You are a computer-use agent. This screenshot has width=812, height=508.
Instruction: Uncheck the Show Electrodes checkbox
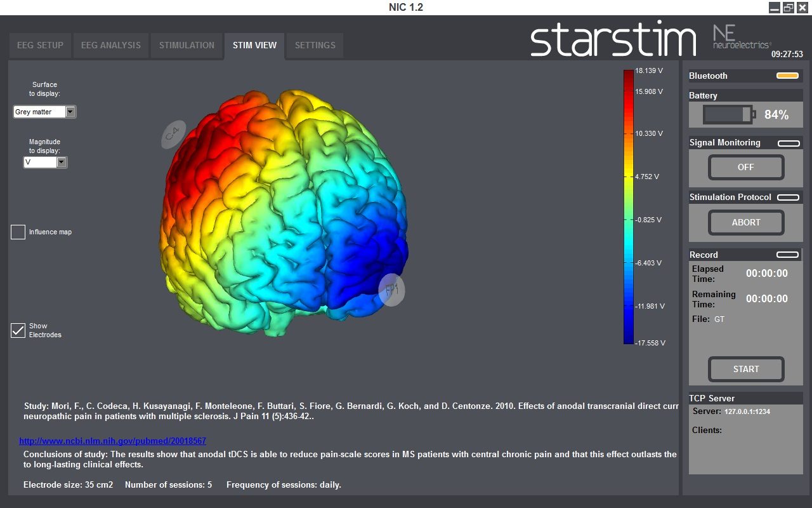point(18,330)
